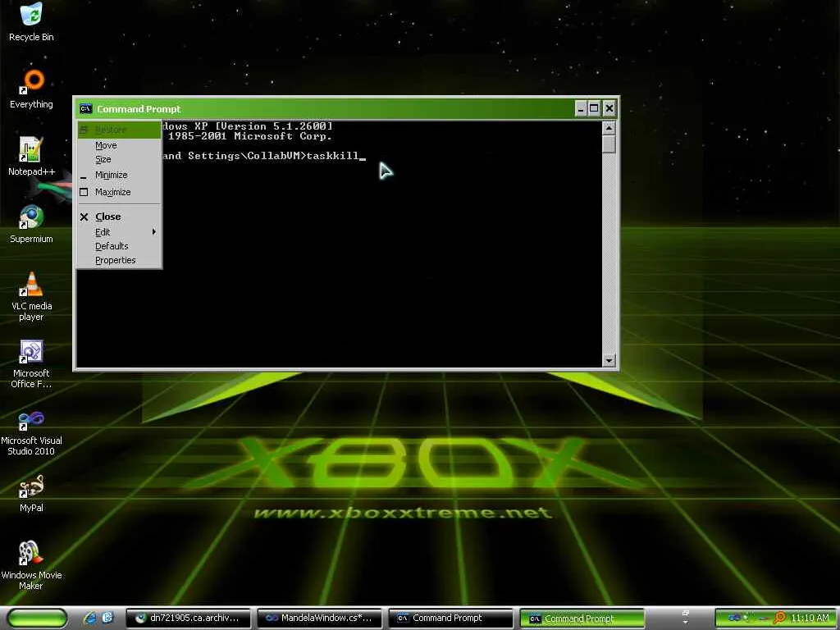840x630 pixels.
Task: Select Minimize in the system menu
Action: click(119, 175)
